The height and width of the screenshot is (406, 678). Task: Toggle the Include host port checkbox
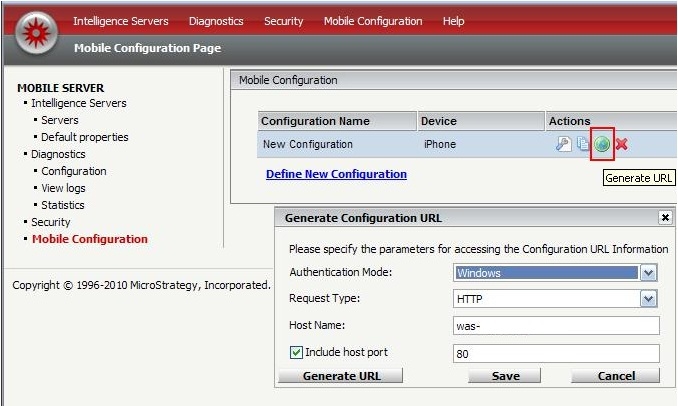tap(295, 353)
